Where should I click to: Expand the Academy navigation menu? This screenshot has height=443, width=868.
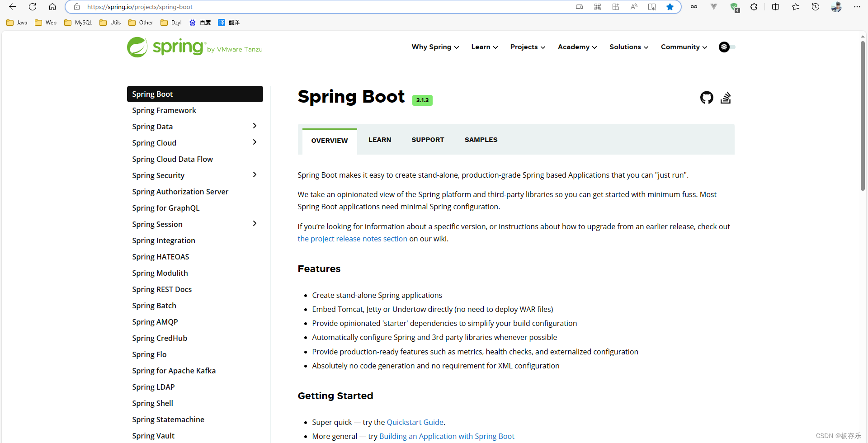click(577, 47)
